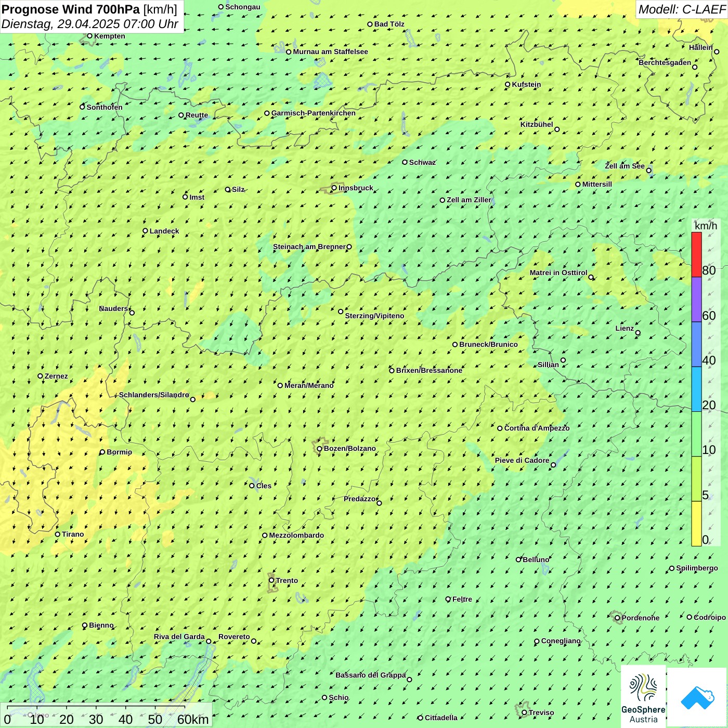The height and width of the screenshot is (728, 728).
Task: Click the 'Silz' label
Action: tap(238, 189)
